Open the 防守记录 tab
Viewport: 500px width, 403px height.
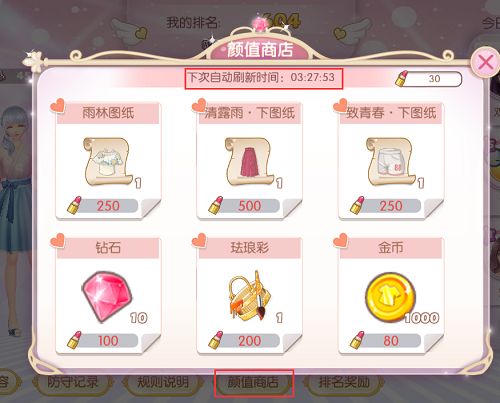73,382
